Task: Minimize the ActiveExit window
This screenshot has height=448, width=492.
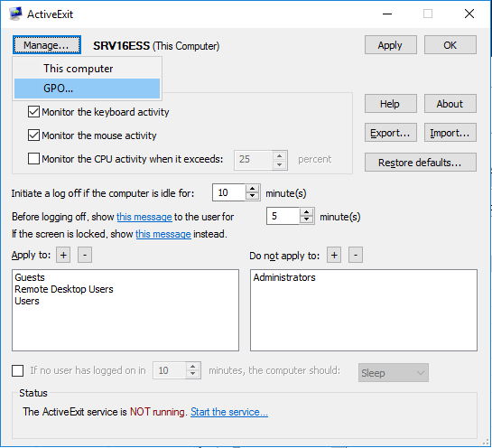Action: (x=387, y=14)
